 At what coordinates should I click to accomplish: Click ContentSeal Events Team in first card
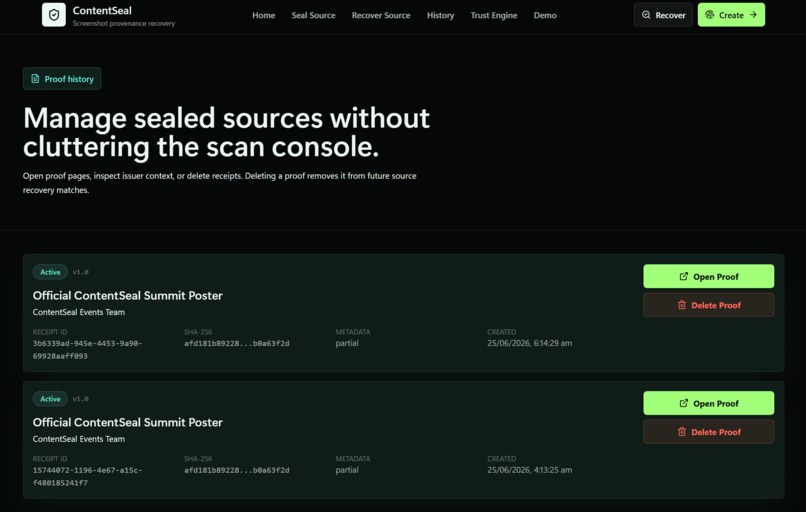[79, 312]
